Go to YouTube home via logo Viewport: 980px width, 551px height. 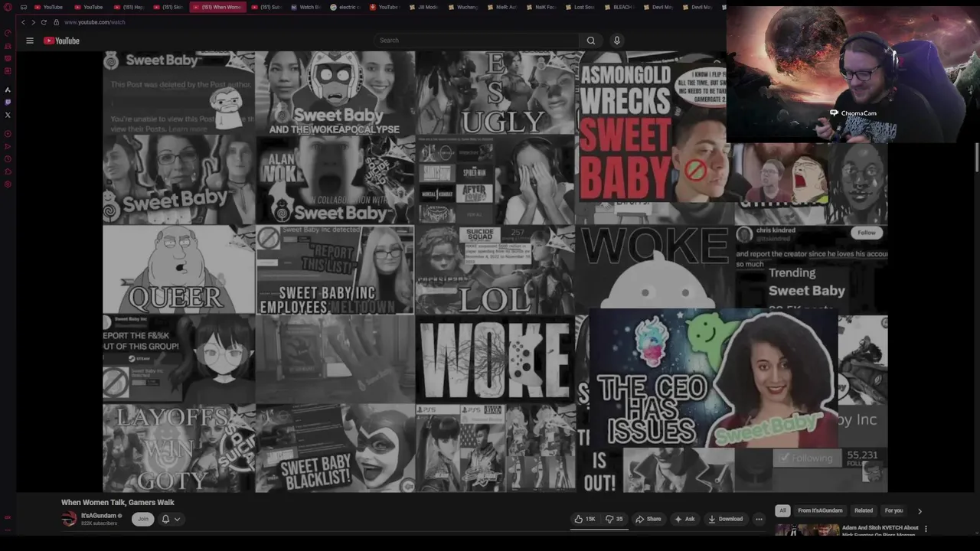(x=61, y=41)
